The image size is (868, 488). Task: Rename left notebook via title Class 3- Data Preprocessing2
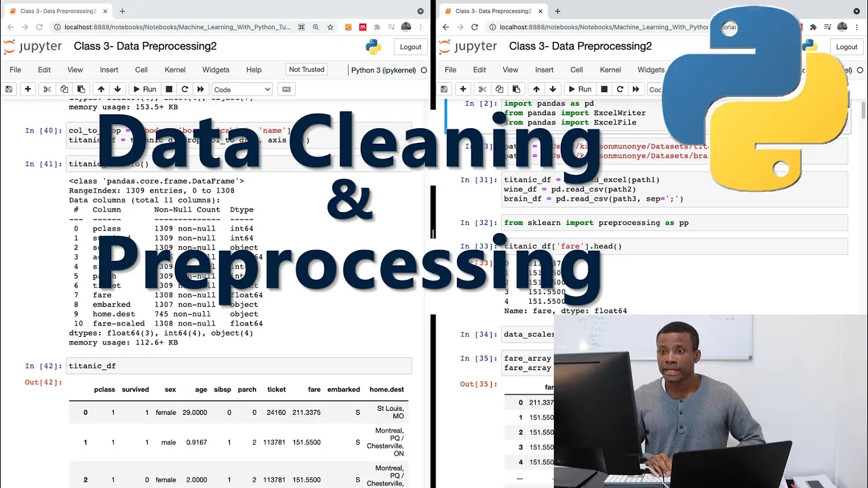click(x=145, y=46)
